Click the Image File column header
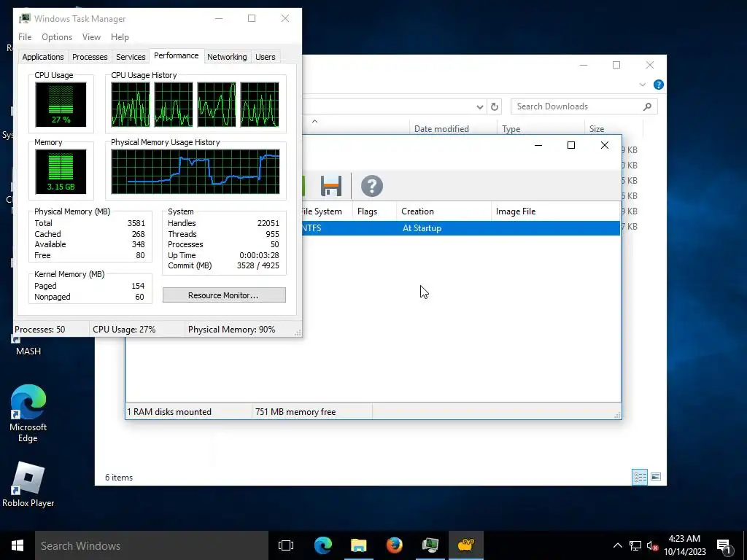 click(555, 211)
